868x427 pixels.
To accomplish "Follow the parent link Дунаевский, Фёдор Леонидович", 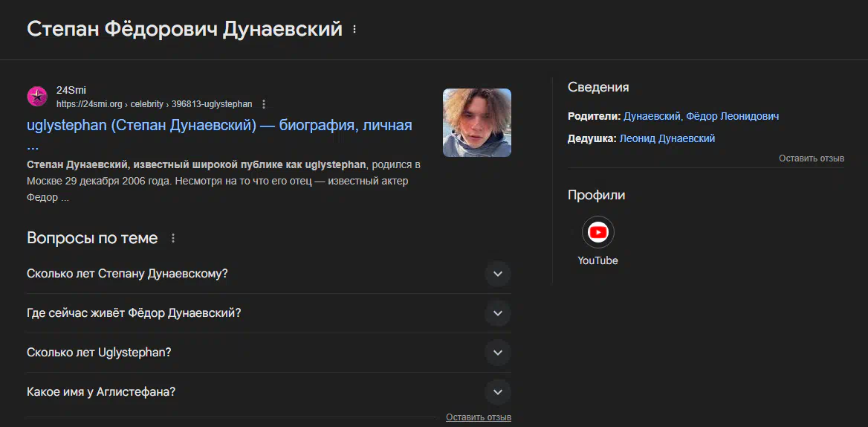I will click(701, 116).
